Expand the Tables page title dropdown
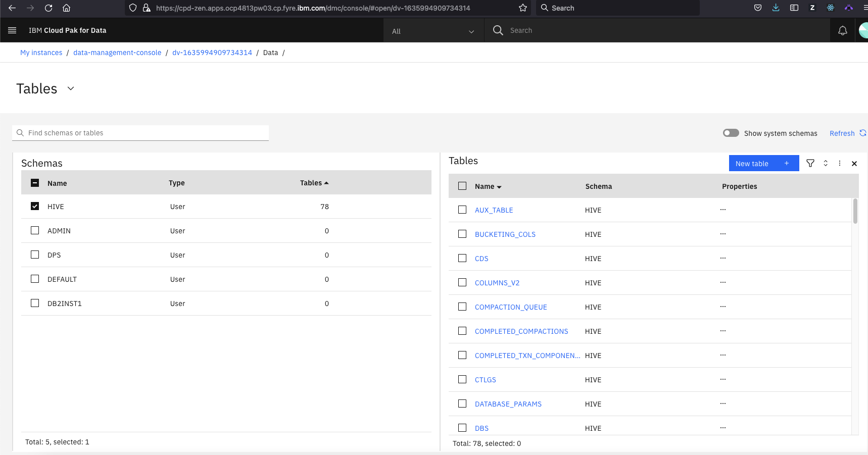Image resolution: width=868 pixels, height=455 pixels. [71, 88]
